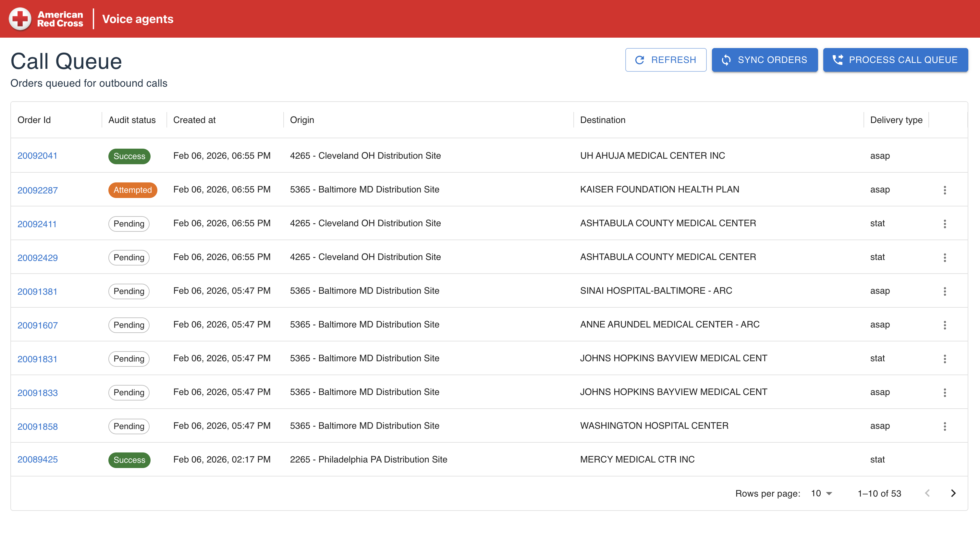Image resolution: width=980 pixels, height=555 pixels.
Task: Start Process Call Queue
Action: (895, 60)
